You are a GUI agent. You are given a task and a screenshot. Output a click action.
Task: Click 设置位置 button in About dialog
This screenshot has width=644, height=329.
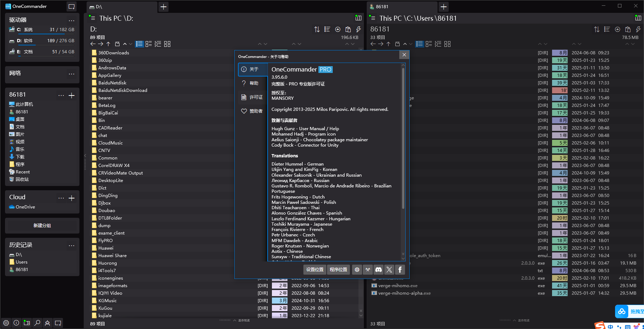(315, 270)
